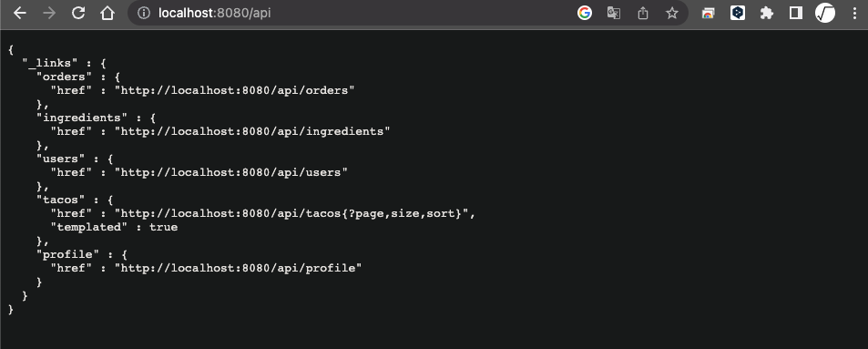Click the api/profile URL text
This screenshot has height=349, width=868.
pos(238,268)
